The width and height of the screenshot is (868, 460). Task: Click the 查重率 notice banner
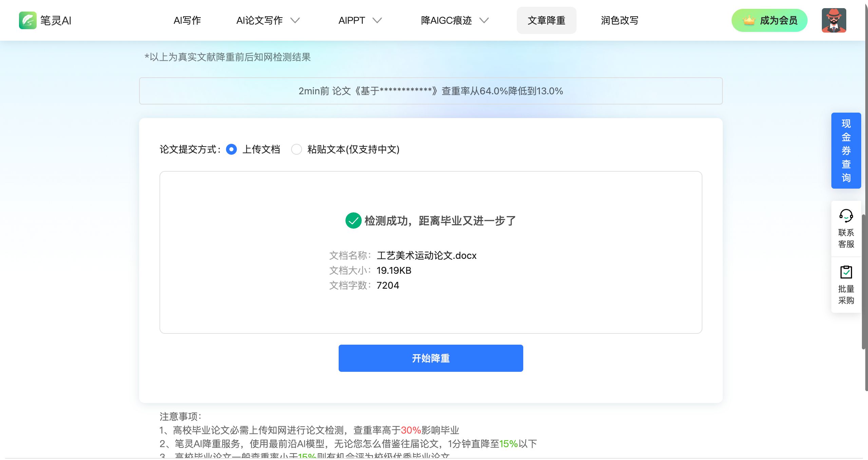pos(431,91)
